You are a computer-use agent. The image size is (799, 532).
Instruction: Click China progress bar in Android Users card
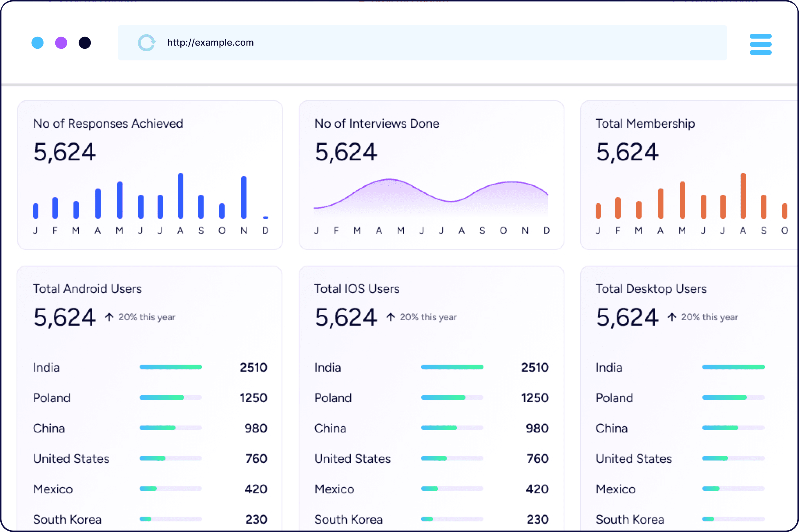tap(171, 428)
